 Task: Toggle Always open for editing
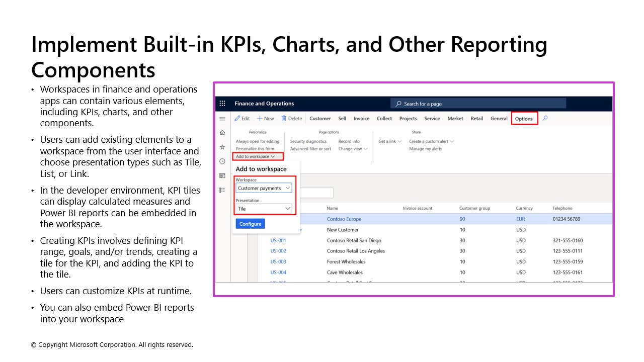pos(258,141)
